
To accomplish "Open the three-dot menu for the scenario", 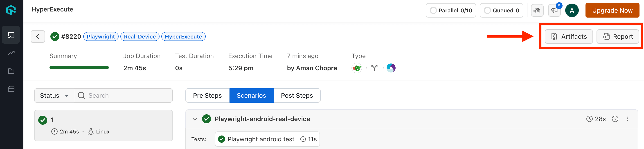I will [x=627, y=119].
